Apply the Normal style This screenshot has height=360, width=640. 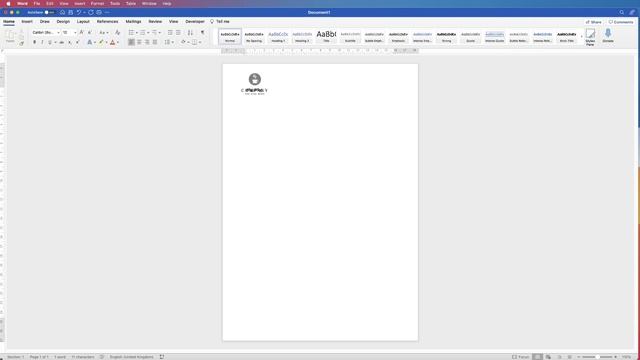pyautogui.click(x=230, y=37)
